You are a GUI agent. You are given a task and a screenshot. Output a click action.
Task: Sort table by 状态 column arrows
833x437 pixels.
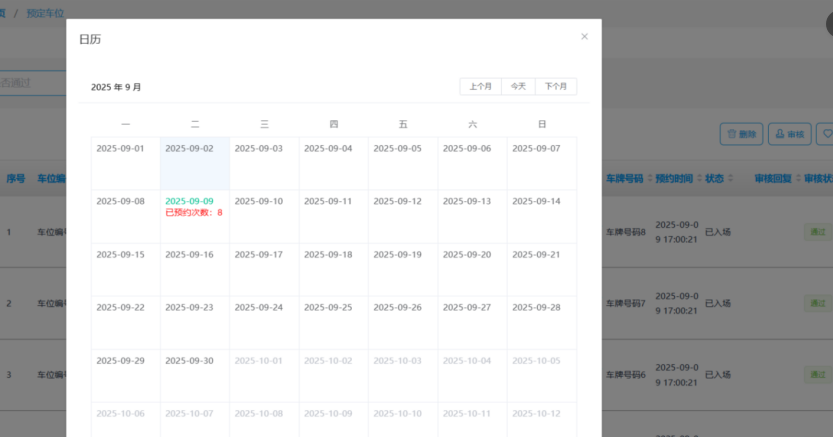(730, 178)
